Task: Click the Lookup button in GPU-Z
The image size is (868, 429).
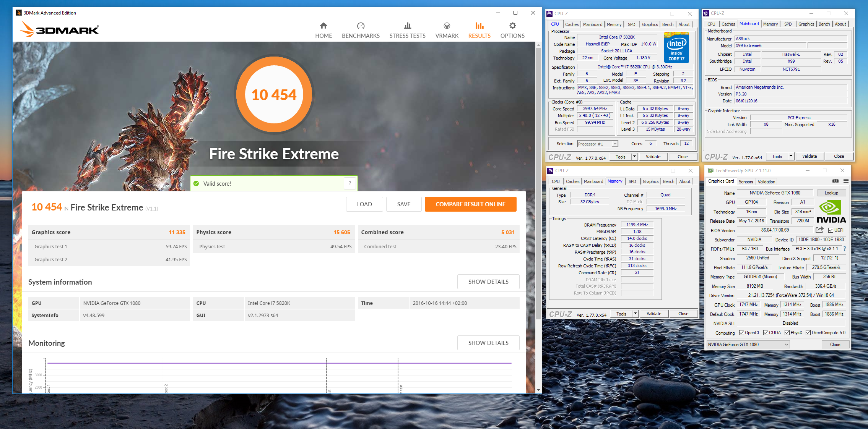Action: [x=831, y=193]
